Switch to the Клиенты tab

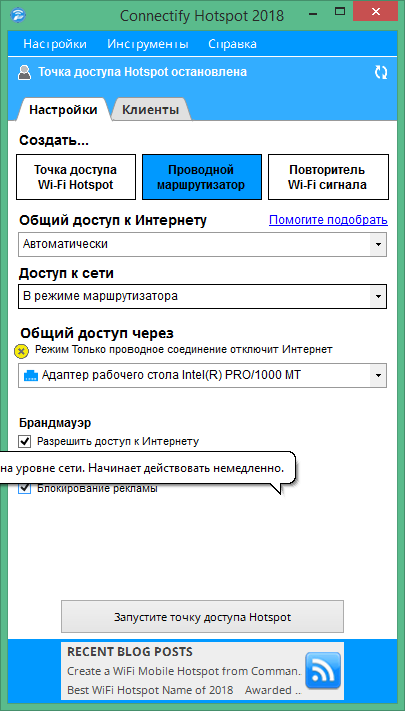tap(151, 110)
